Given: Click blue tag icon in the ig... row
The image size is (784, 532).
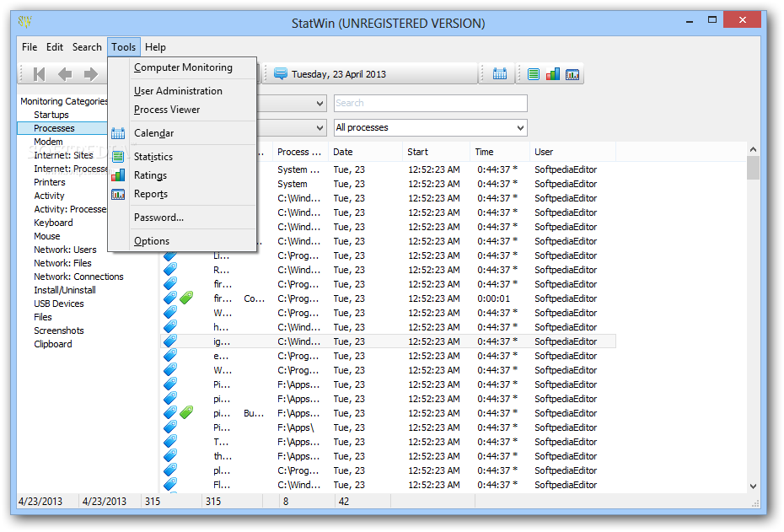Looking at the screenshot, I should (x=170, y=341).
